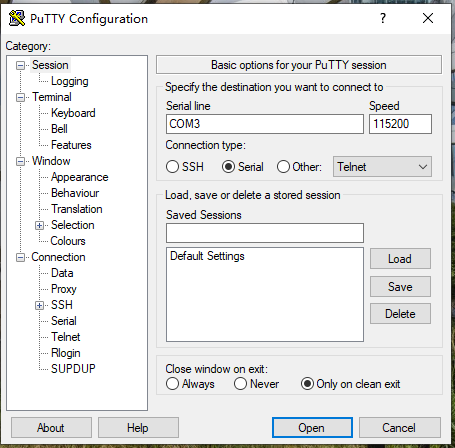Click the PuTTY icon in title bar
The width and height of the screenshot is (455, 448).
(17, 18)
